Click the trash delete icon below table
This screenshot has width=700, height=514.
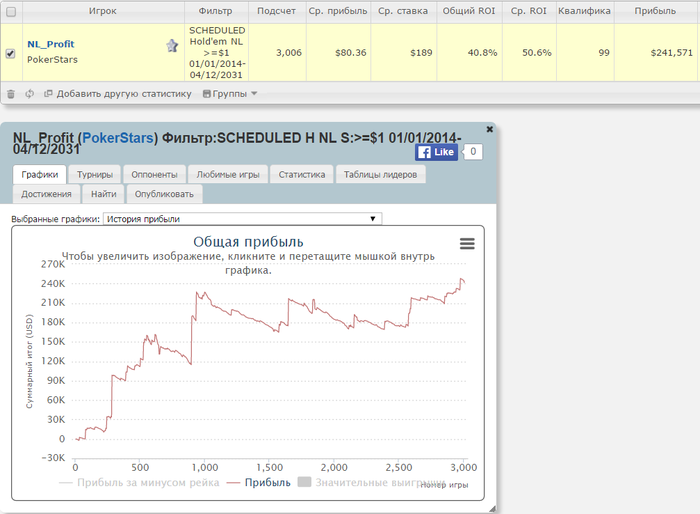(x=11, y=94)
